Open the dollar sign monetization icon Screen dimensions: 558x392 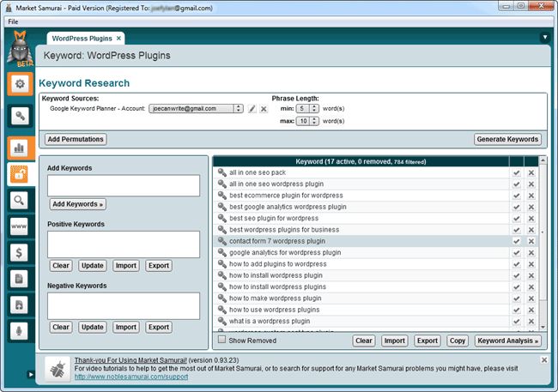19,253
